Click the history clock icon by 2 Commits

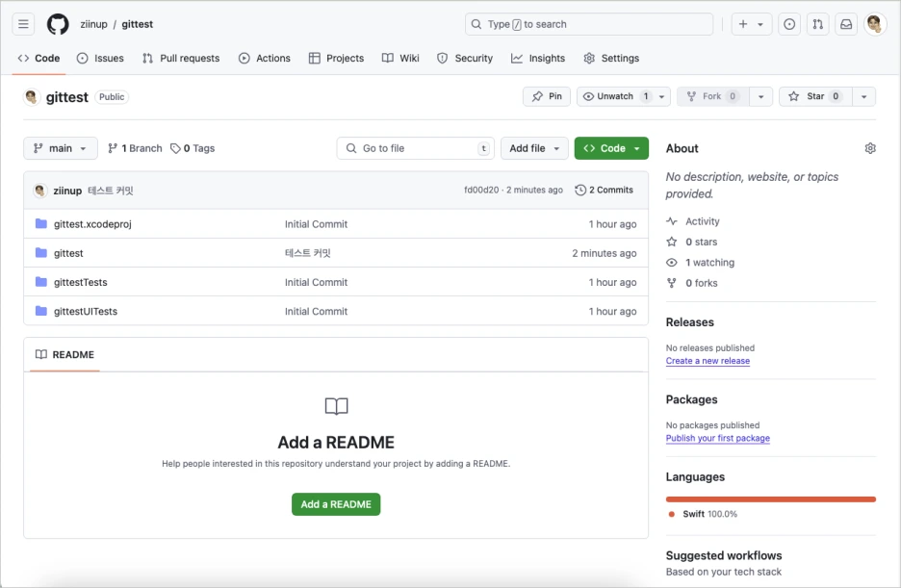click(x=580, y=191)
